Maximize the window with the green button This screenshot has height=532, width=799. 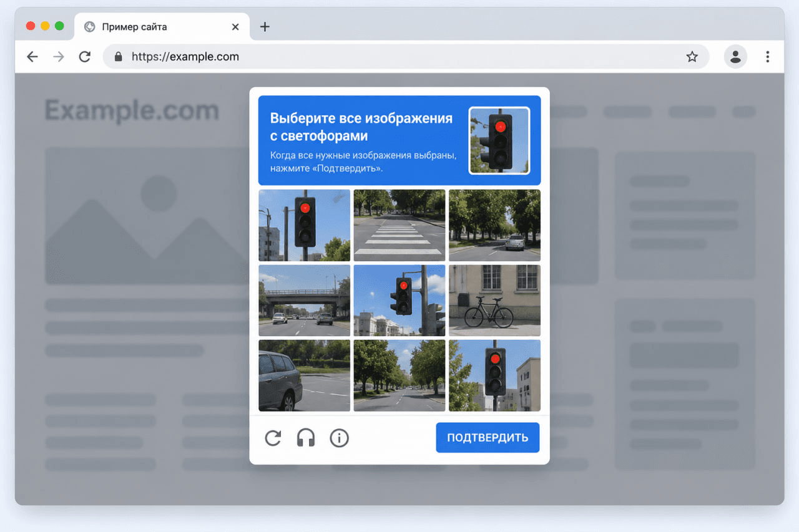[x=59, y=26]
